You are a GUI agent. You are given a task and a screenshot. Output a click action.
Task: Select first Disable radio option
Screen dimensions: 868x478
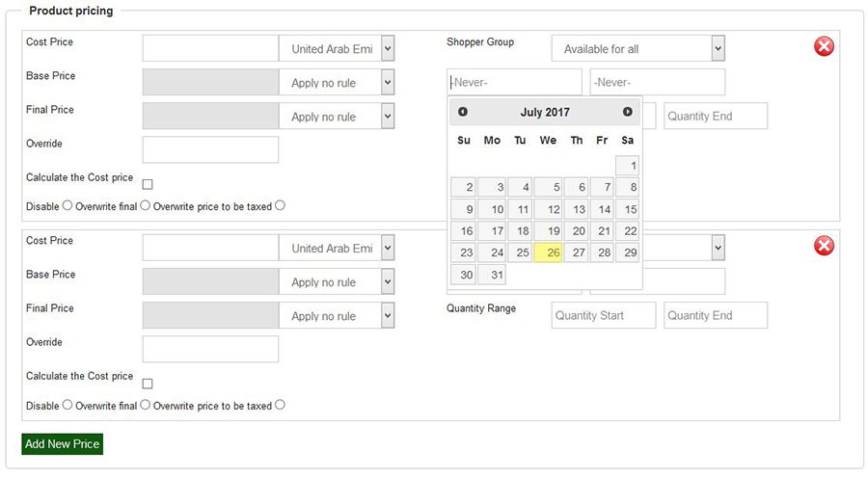pyautogui.click(x=68, y=205)
